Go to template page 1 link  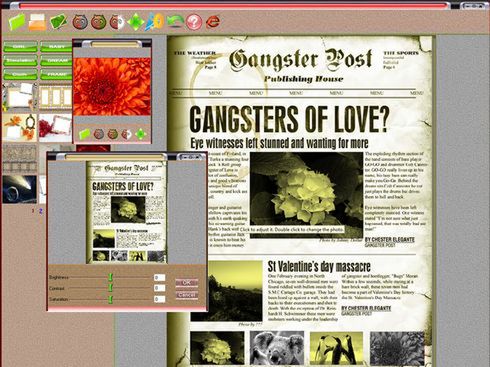33,211
